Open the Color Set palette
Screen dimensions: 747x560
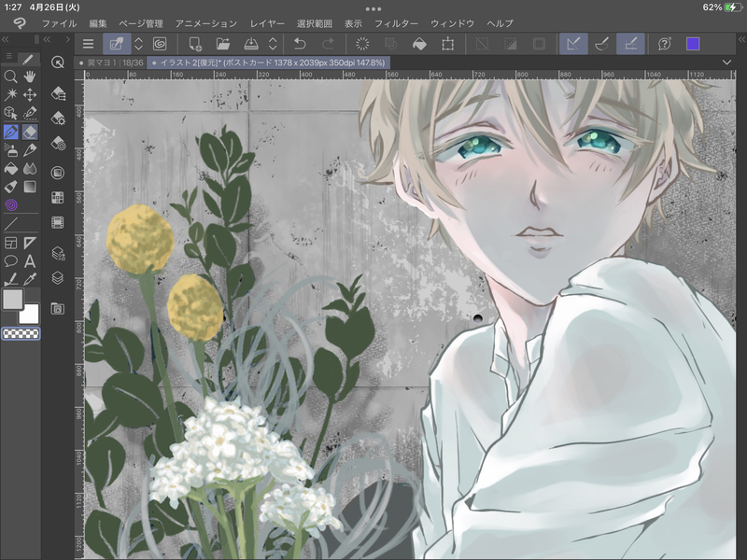coord(58,197)
